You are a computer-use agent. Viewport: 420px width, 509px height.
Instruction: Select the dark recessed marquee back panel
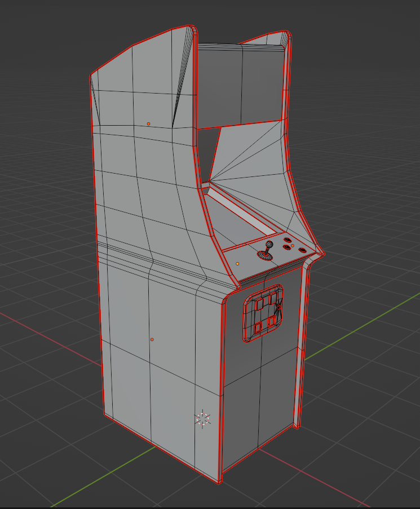click(240, 87)
